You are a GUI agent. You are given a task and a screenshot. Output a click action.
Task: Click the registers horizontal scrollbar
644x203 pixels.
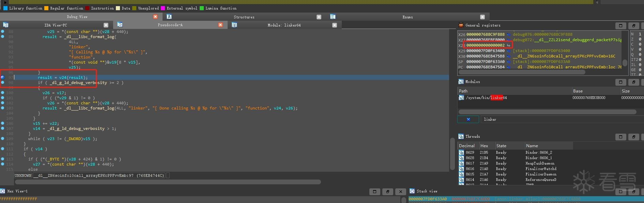522,72
